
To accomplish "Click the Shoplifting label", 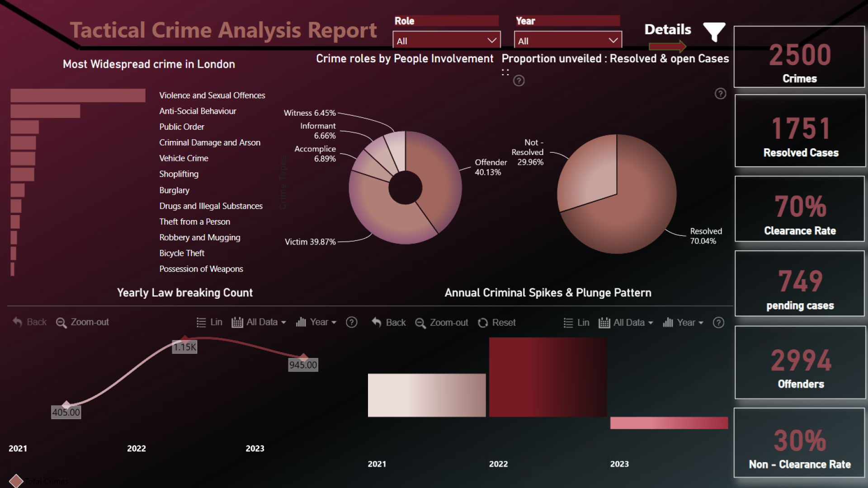I will click(179, 174).
